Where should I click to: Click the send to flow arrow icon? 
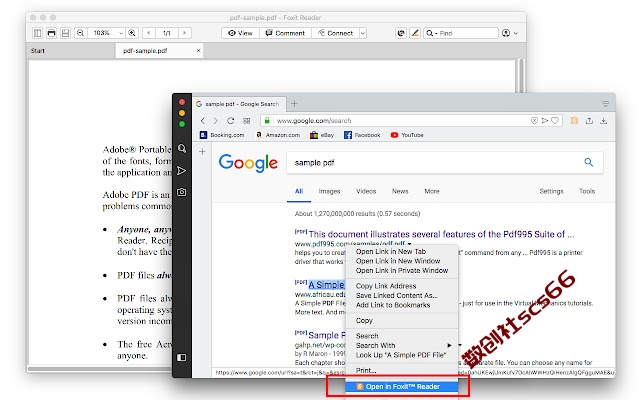544,120
